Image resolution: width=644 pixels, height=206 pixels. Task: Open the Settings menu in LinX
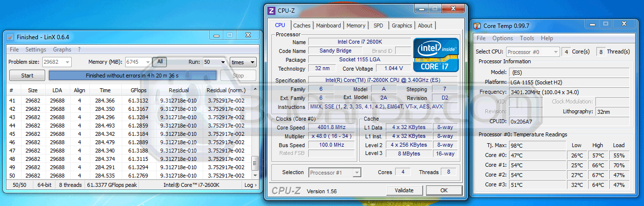pyautogui.click(x=36, y=50)
